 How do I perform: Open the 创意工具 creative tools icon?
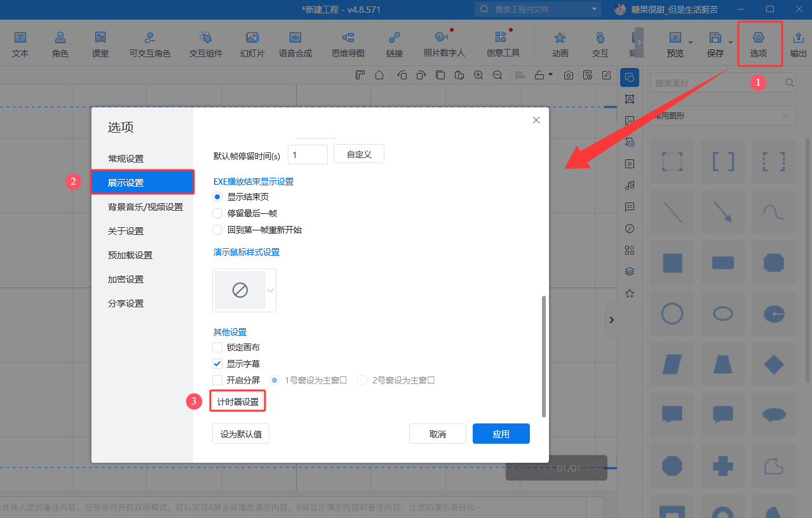click(503, 44)
